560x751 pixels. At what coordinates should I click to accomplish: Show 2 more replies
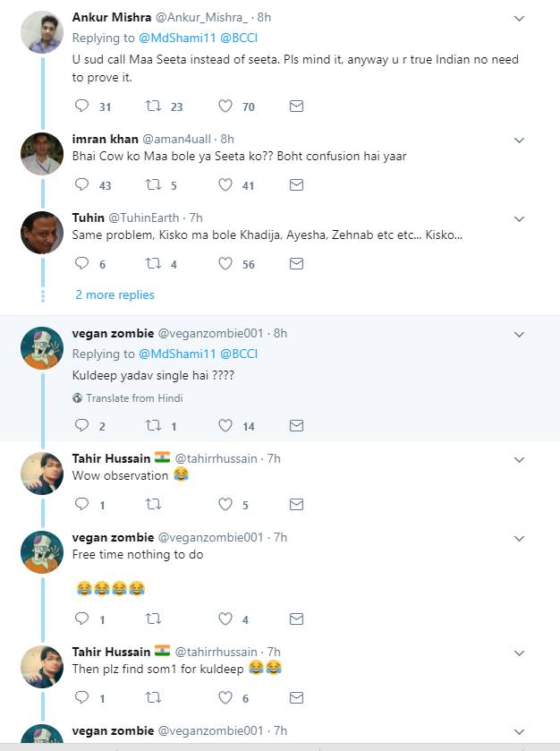(x=115, y=295)
